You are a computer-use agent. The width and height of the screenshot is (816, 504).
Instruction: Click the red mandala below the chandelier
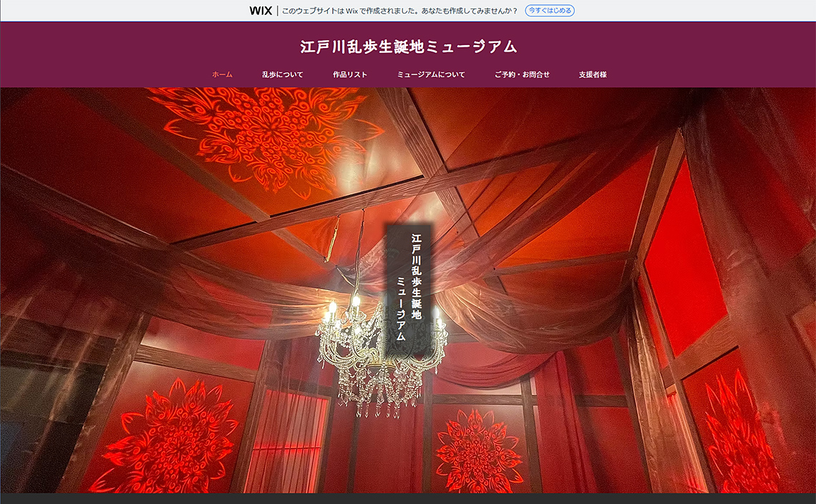click(478, 450)
